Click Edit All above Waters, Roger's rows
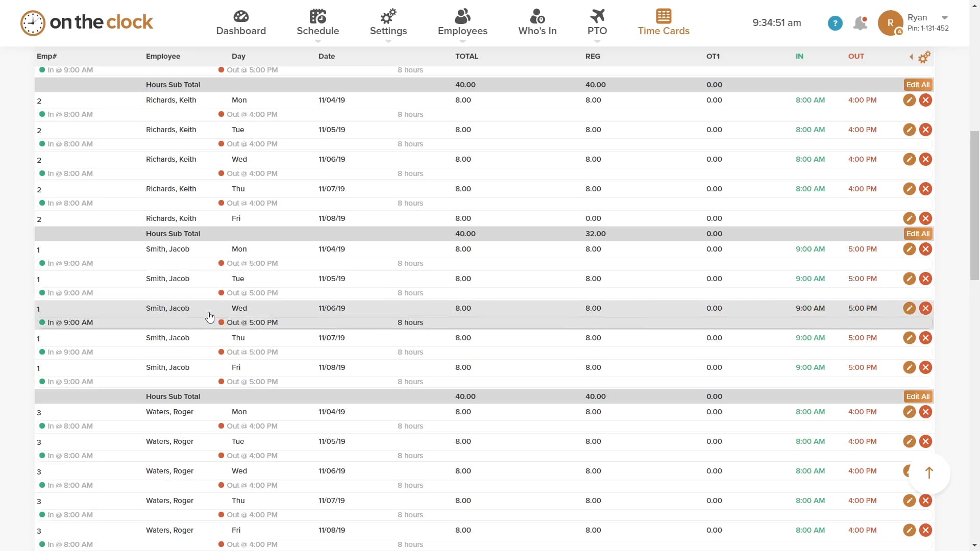The width and height of the screenshot is (980, 551). [918, 396]
